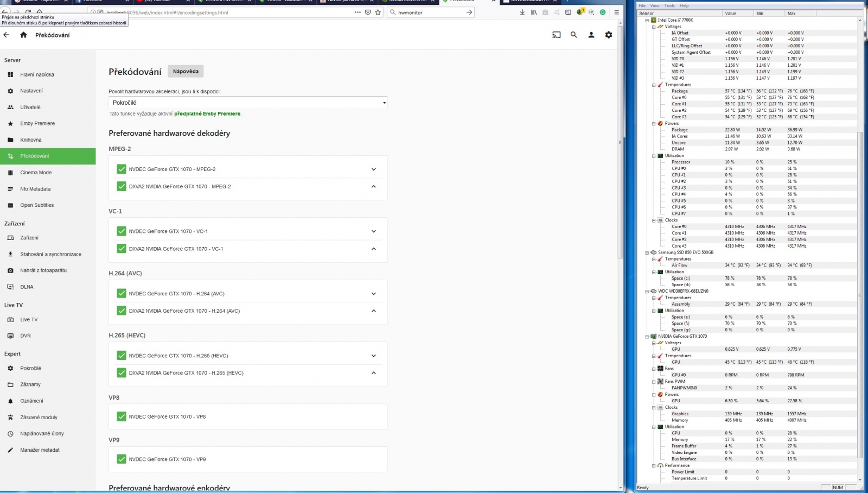Move DXVA2 VC-1 decoder up with its chevron
Image resolution: width=868 pixels, height=493 pixels.
(373, 248)
